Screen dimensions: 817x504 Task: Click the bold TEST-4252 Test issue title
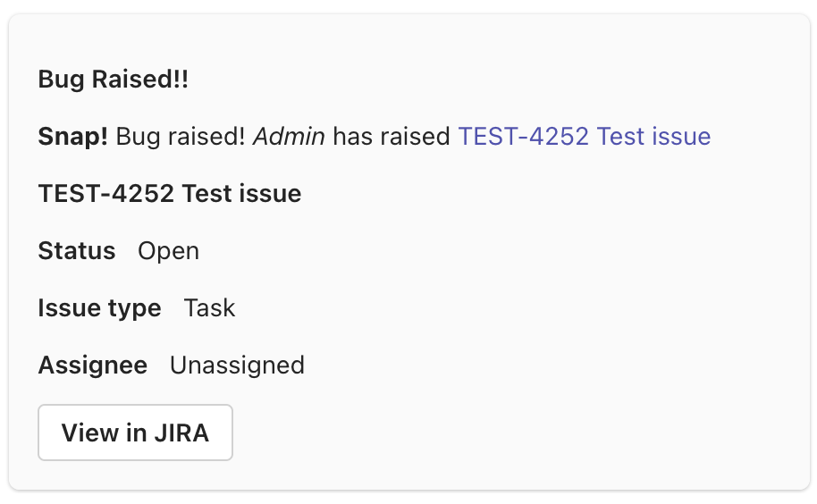click(x=170, y=194)
